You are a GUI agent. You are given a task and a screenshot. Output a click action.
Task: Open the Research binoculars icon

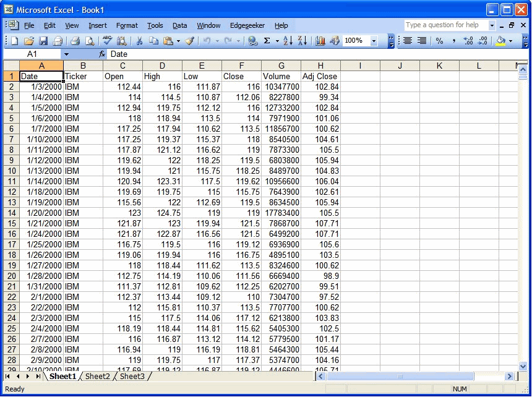121,41
